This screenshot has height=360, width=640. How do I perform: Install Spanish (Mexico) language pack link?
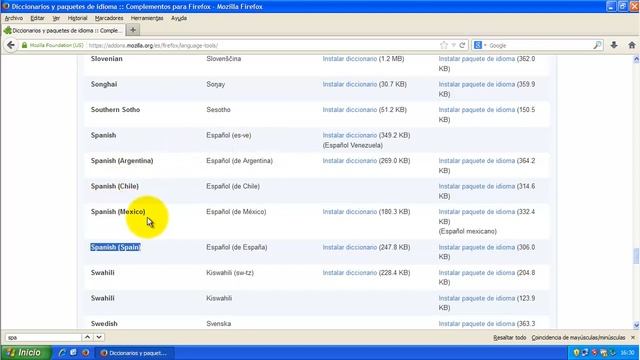[477, 211]
